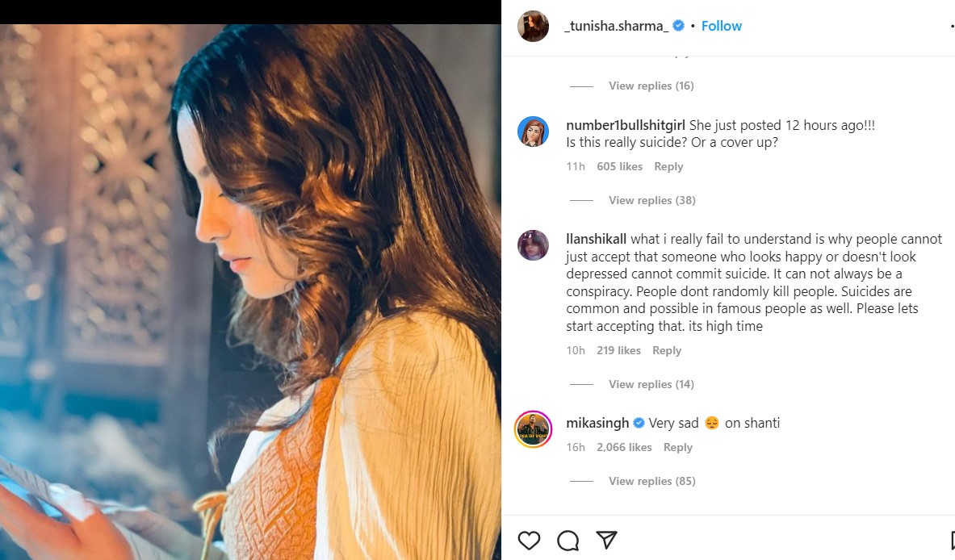Viewport: 955px width, 560px height.
Task: Expand View replies (14)
Action: tap(651, 384)
